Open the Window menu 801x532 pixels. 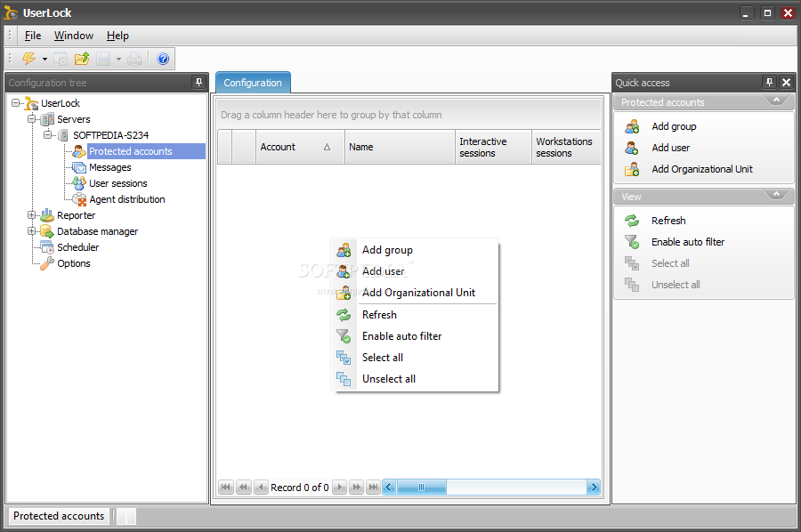74,36
